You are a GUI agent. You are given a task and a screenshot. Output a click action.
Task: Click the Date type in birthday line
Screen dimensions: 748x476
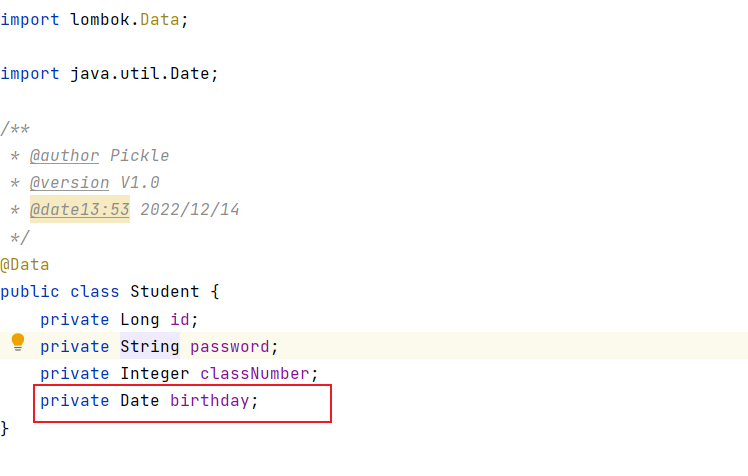139,400
